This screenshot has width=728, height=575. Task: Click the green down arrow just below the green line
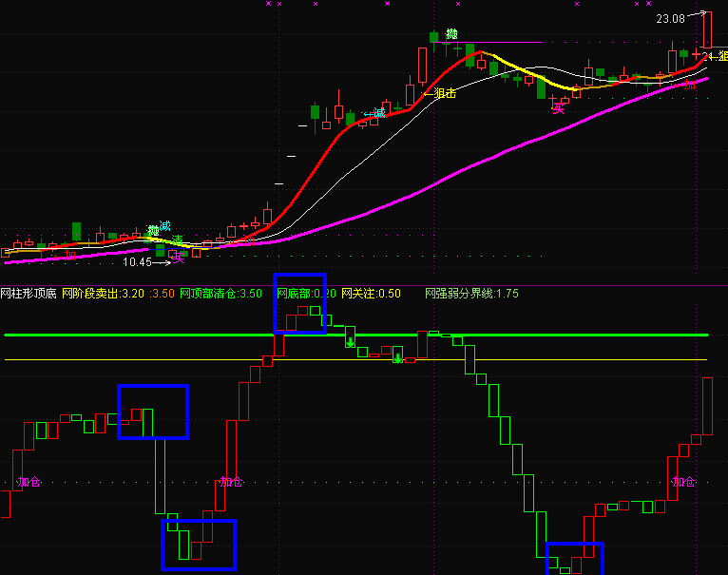(351, 343)
